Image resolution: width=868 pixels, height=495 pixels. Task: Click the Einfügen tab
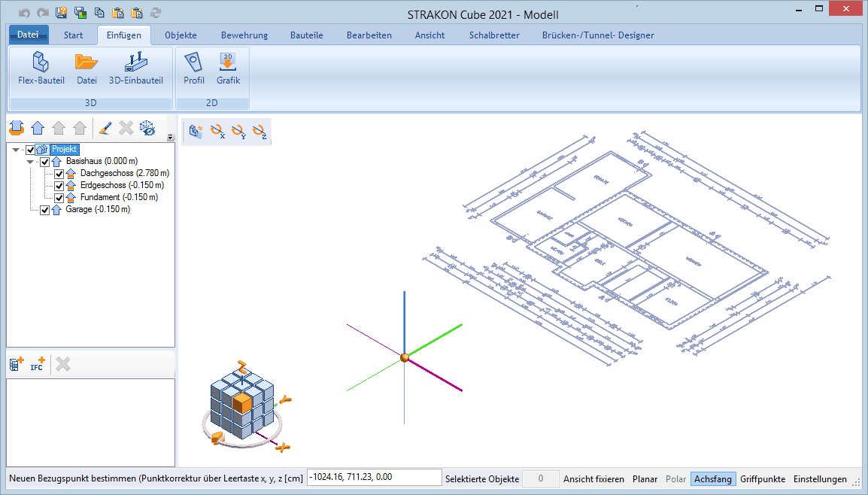(x=124, y=35)
